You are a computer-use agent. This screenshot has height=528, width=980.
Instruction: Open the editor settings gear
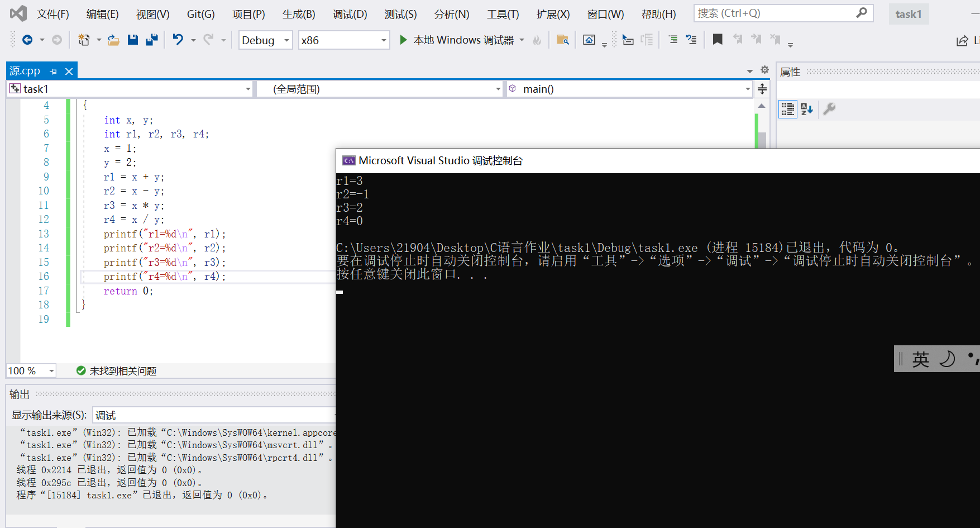tap(765, 70)
